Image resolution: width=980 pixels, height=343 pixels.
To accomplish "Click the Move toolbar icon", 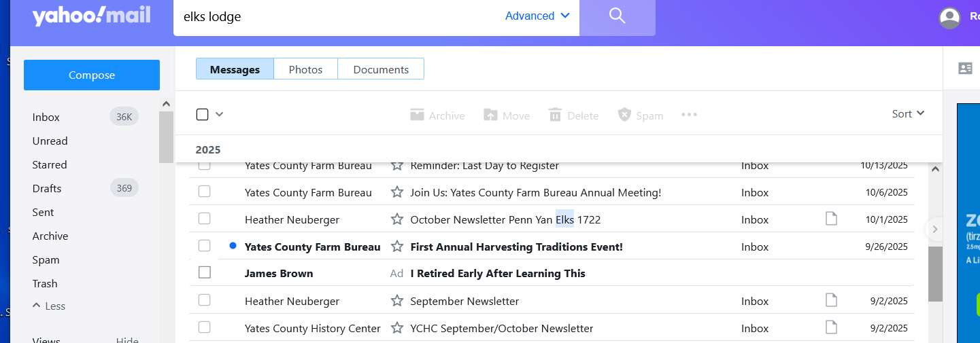I will (490, 115).
